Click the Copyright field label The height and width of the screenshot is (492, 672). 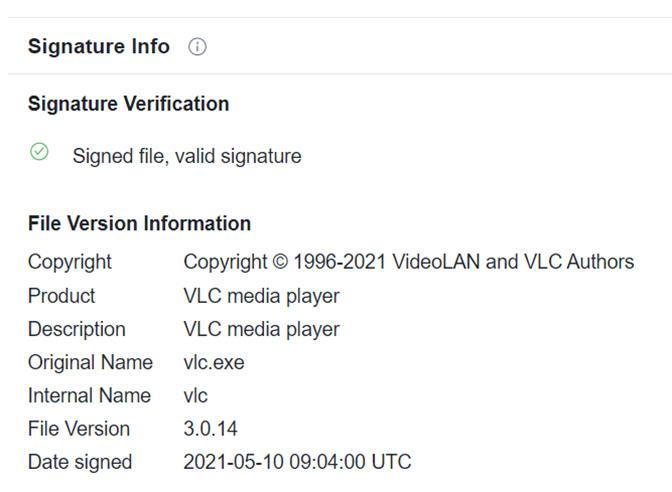click(x=70, y=262)
